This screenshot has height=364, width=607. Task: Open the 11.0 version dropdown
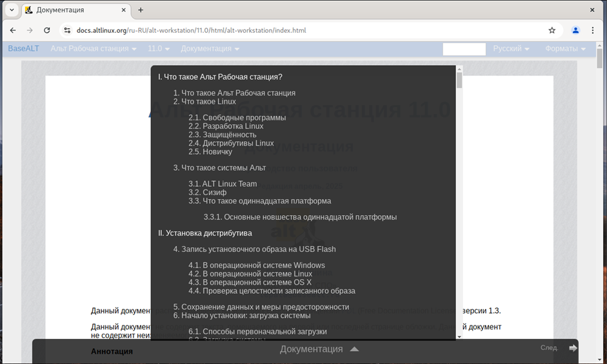[x=159, y=49]
